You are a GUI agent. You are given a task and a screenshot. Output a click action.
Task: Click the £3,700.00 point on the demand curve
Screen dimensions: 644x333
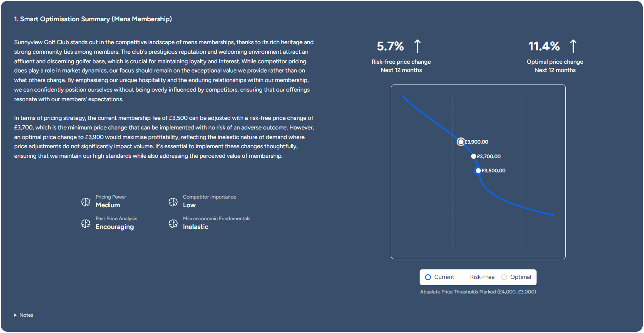click(x=473, y=156)
